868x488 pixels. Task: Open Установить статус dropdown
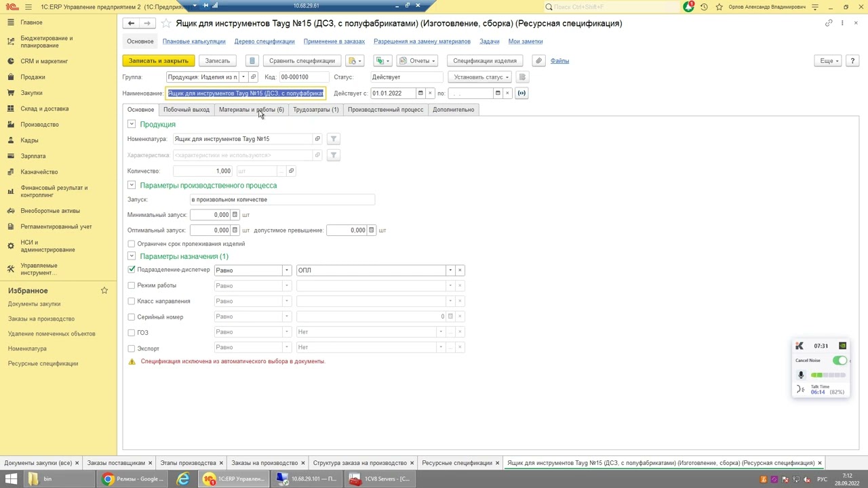[482, 77]
